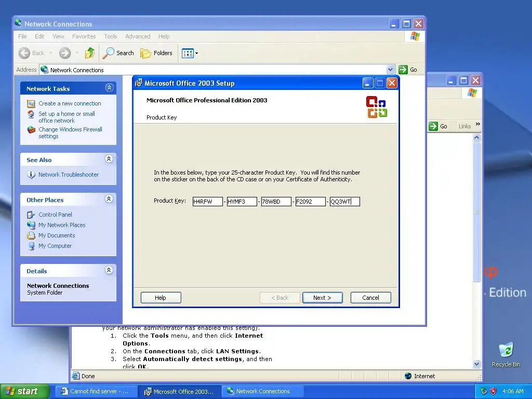
Task: Click Change Windows Firewall settings link
Action: coord(70,132)
